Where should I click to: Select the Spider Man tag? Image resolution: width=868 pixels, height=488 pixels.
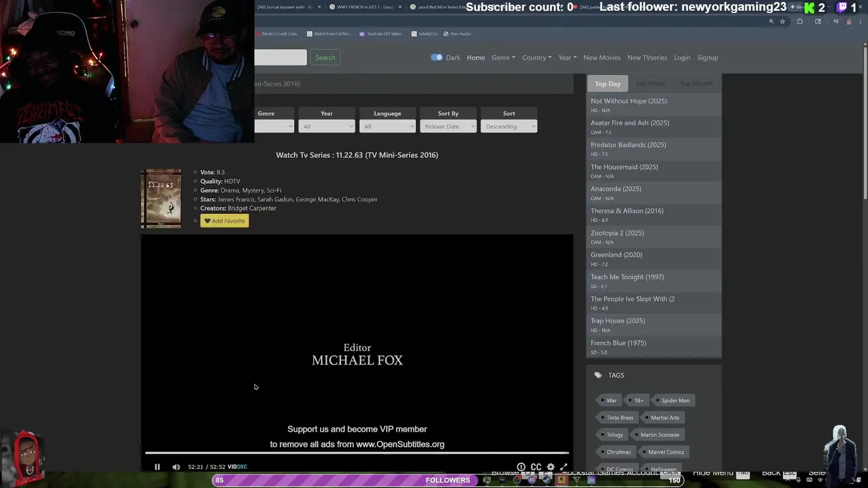point(672,401)
